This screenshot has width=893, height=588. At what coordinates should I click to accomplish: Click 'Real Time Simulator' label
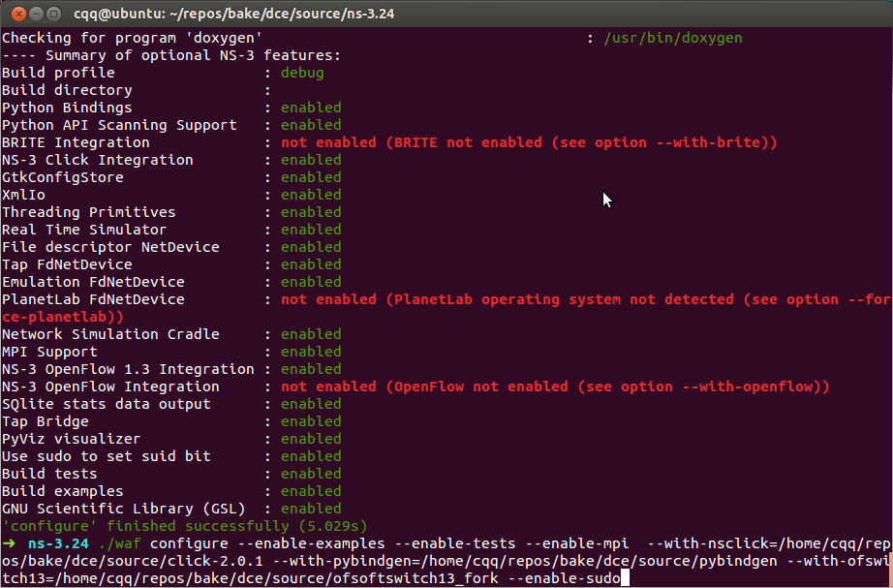tap(84, 230)
